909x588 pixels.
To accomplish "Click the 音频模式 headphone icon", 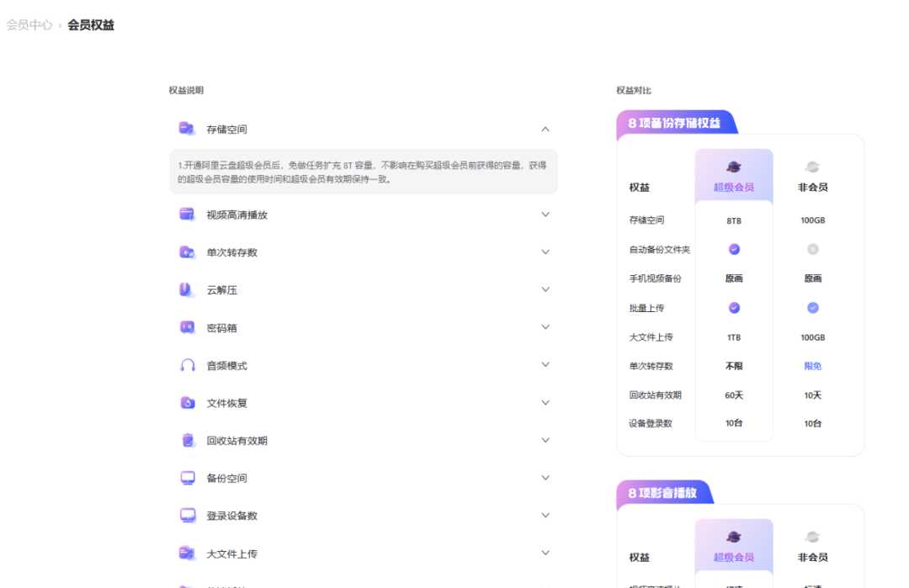I will [x=187, y=365].
